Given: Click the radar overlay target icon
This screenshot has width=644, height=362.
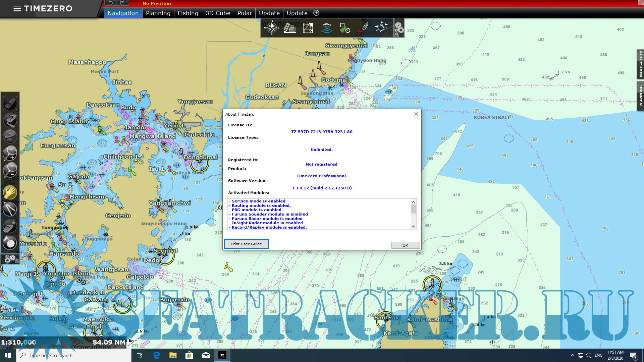Looking at the screenshot, I should tap(345, 28).
